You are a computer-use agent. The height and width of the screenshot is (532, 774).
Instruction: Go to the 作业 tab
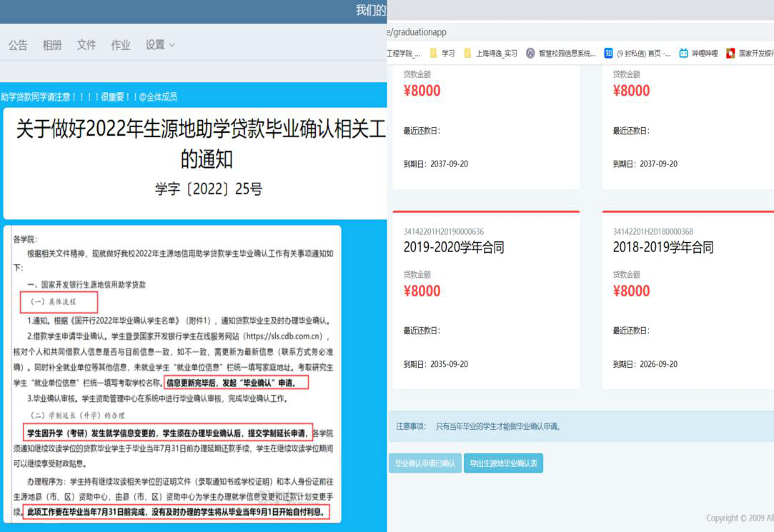point(121,45)
